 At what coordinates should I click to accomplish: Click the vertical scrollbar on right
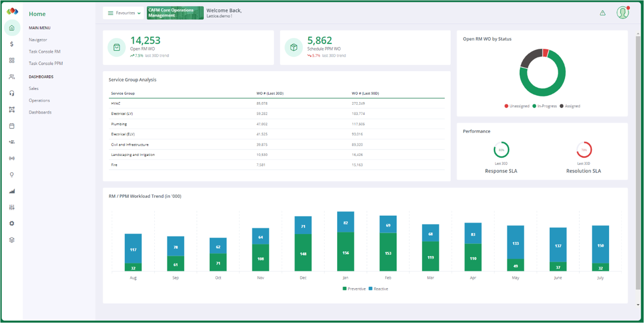click(638, 163)
